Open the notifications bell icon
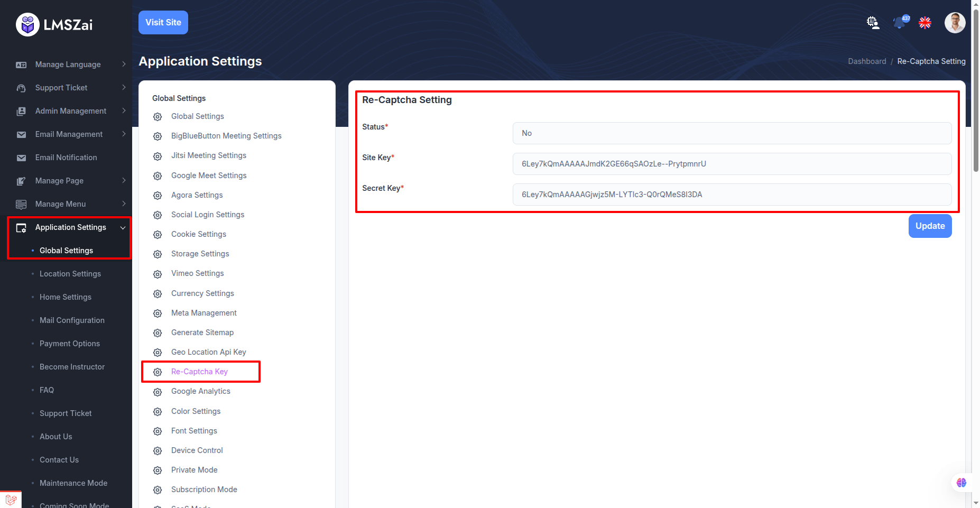 pos(900,23)
